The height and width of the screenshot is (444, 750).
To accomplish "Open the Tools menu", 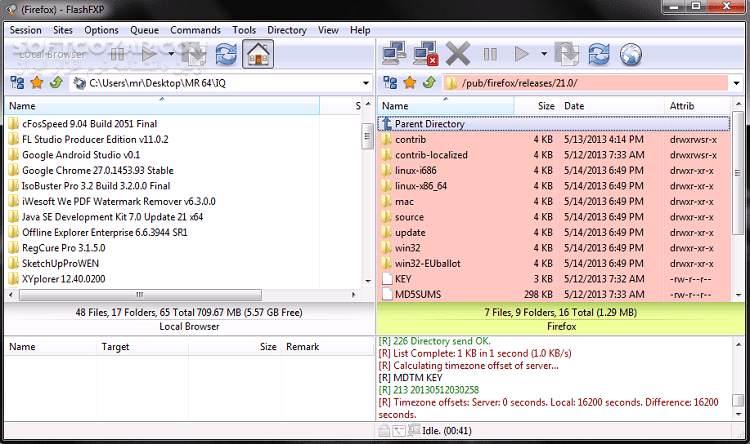I will click(244, 30).
